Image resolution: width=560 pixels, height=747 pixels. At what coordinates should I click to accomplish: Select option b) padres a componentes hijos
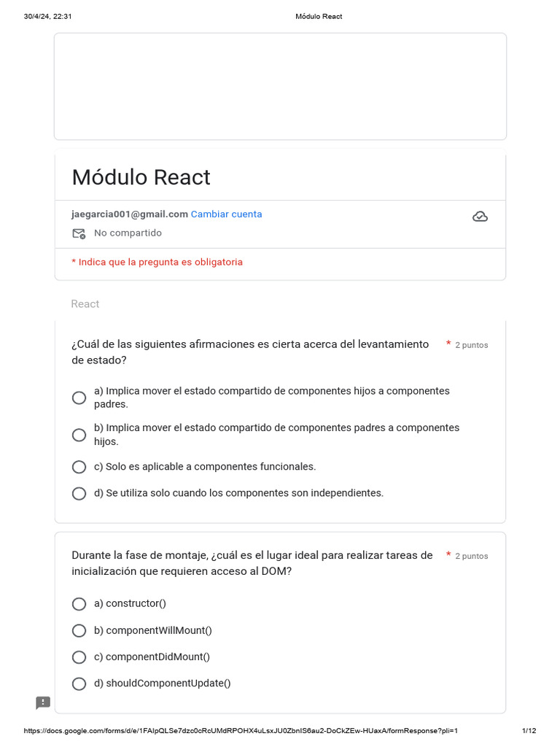(x=79, y=435)
